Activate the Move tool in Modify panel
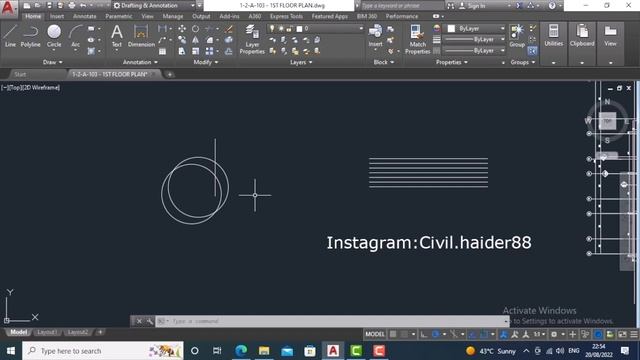 pos(182,29)
